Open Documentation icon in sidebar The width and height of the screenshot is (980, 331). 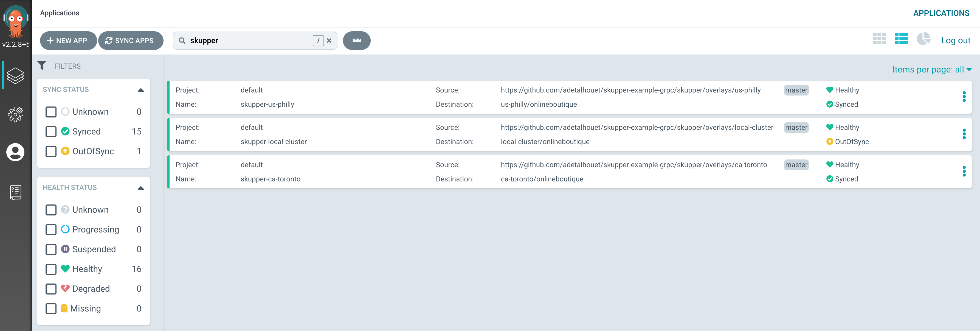(x=15, y=192)
